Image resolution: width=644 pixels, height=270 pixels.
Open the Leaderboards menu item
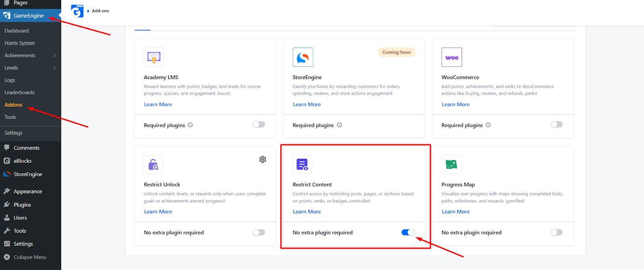(20, 92)
